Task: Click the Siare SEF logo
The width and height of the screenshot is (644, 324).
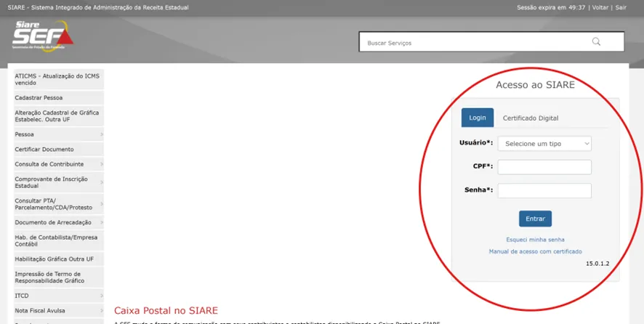Action: 43,36
